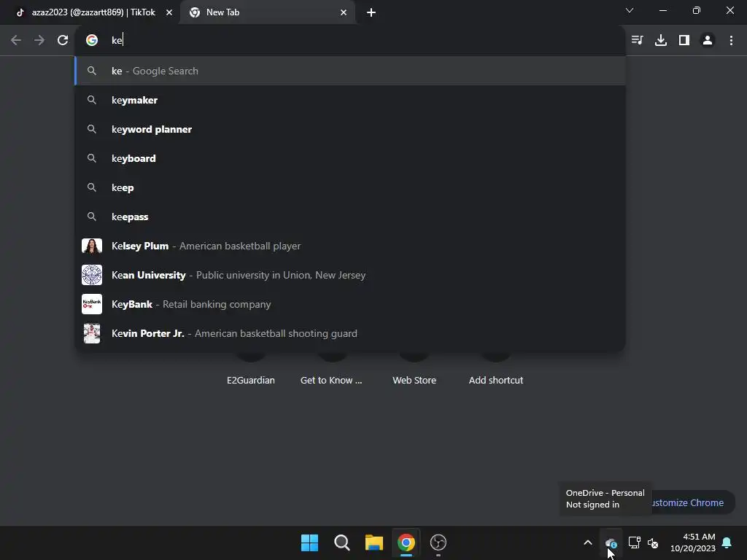Click the search icon beside 'keyboard'

(x=92, y=158)
